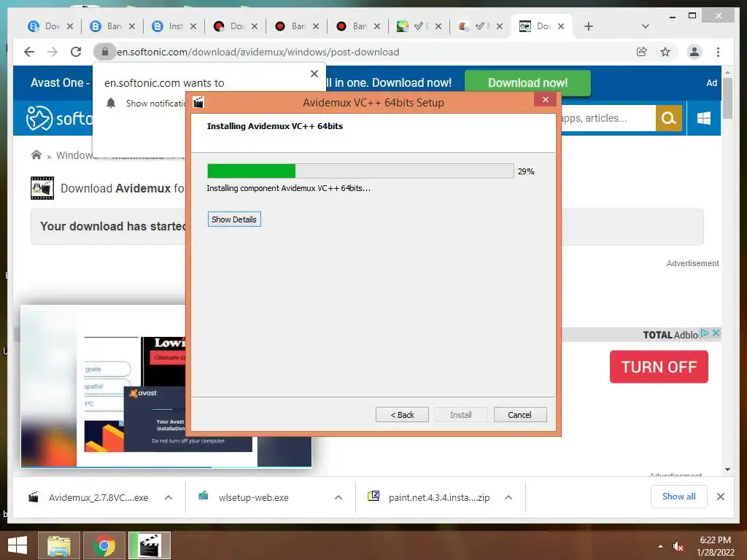747x560 pixels.
Task: Click Chrome icon in taskbar
Action: 104,545
